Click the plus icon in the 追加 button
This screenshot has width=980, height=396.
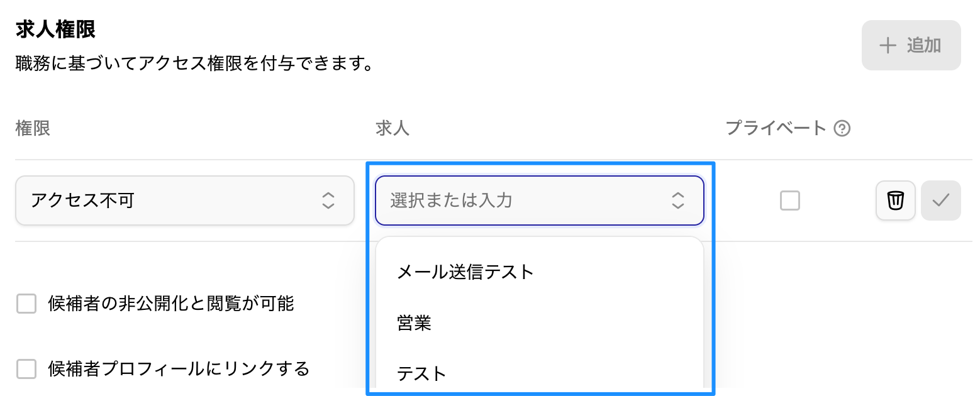888,45
